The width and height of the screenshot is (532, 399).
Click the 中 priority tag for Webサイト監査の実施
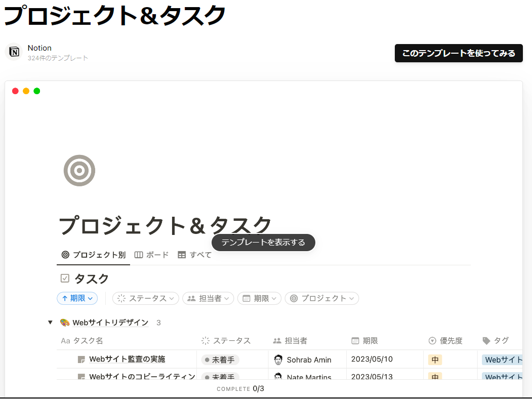click(435, 360)
